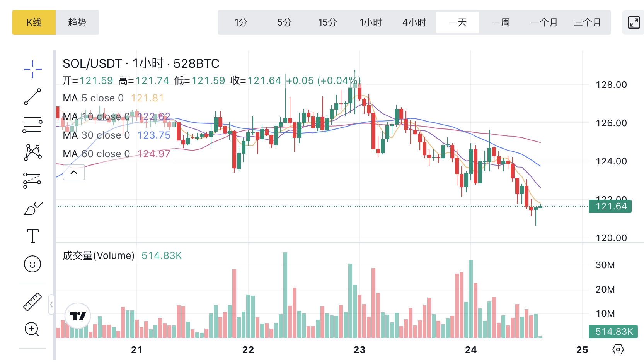
Task: Expand chart to fullscreen
Action: [634, 22]
